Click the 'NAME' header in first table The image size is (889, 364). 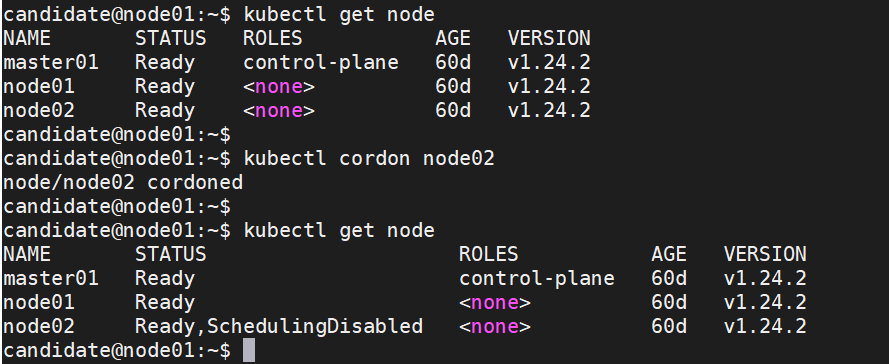pos(27,38)
